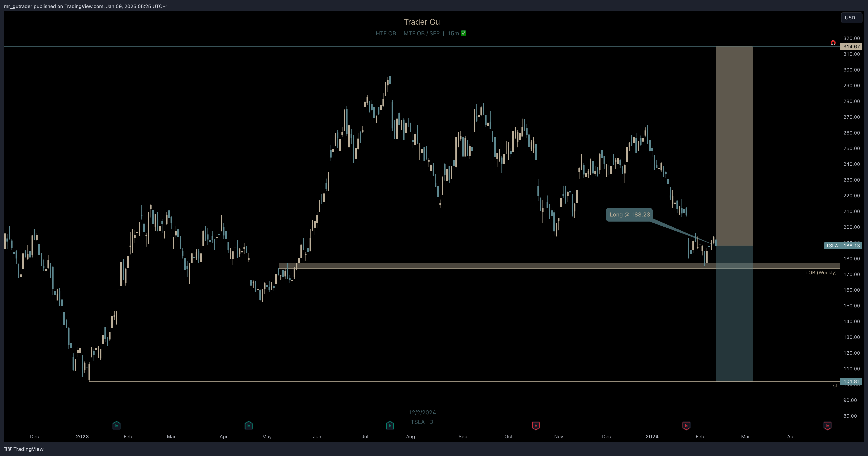Click the TSLA symbol price tag
Viewport: 868px width, 456px height.
(832, 246)
